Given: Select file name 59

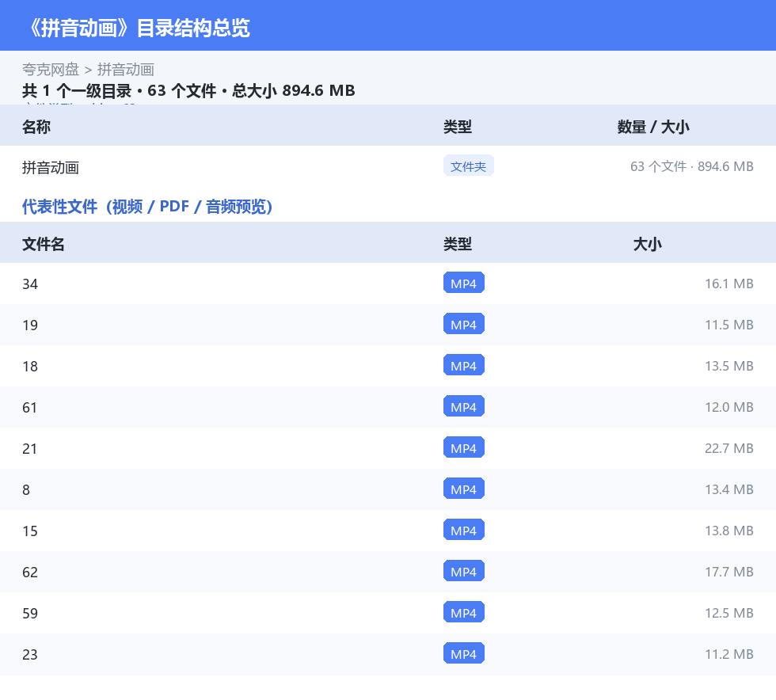Looking at the screenshot, I should [x=30, y=613].
